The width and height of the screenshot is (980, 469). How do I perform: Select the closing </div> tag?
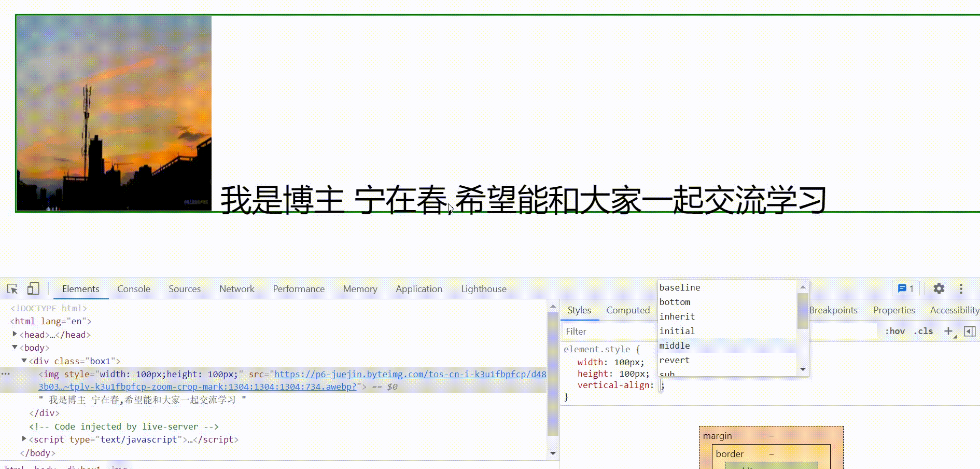44,413
